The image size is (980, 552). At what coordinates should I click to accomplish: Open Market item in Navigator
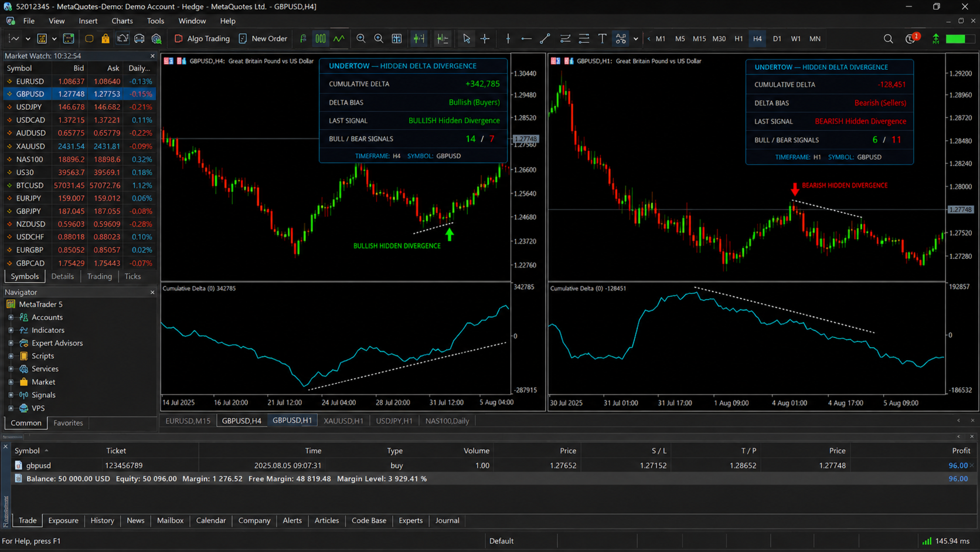pyautogui.click(x=43, y=382)
